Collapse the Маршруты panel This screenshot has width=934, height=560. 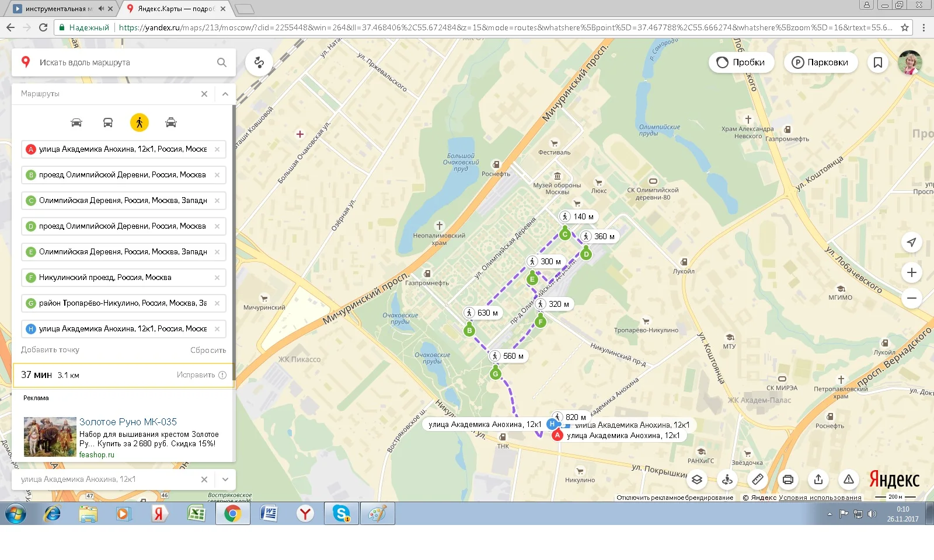[x=225, y=94]
